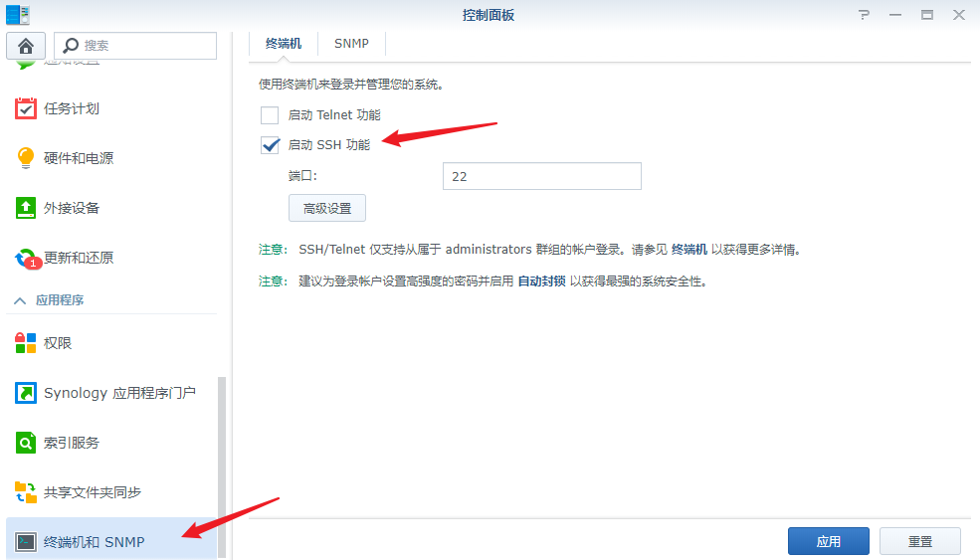Close the 控制面板 window
The width and height of the screenshot is (980, 560).
[x=959, y=14]
